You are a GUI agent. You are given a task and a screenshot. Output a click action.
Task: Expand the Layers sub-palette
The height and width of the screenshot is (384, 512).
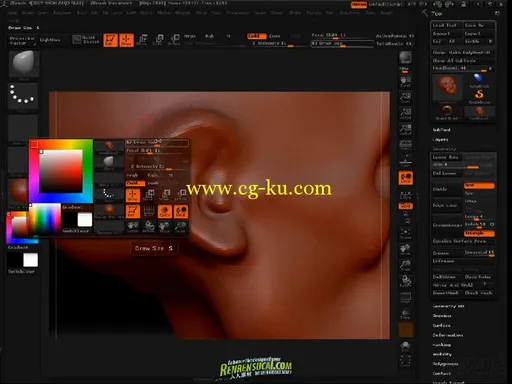440,140
